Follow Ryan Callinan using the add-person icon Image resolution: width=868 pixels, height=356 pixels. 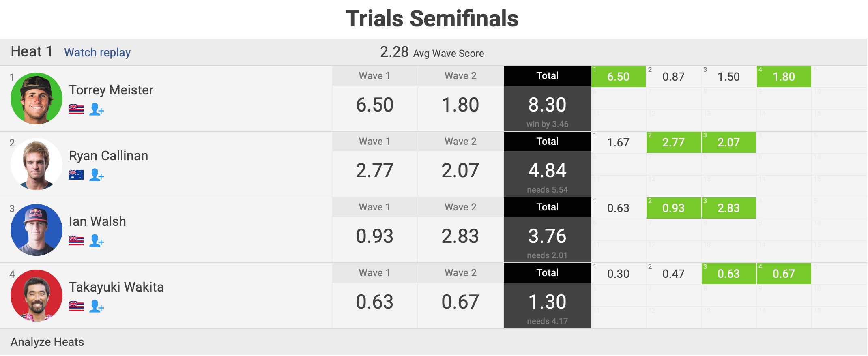97,175
